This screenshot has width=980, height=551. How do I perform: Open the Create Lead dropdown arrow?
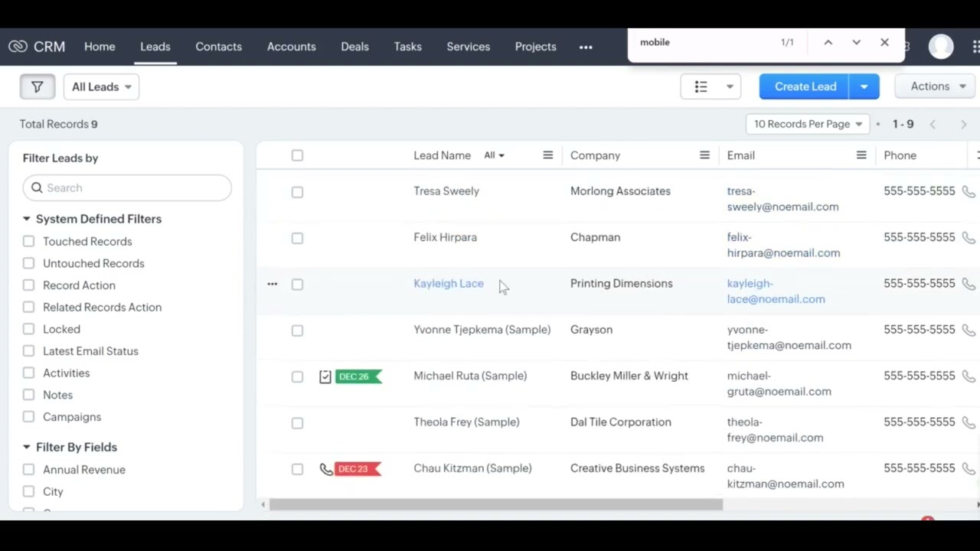(x=864, y=86)
